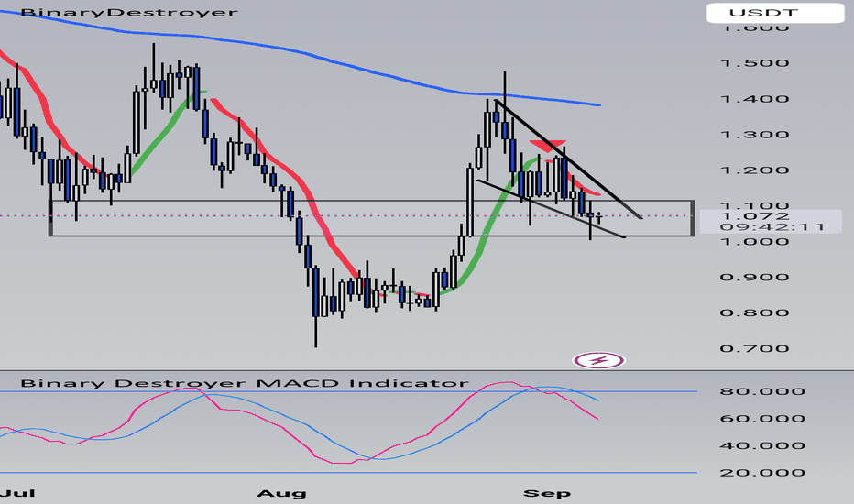The height and width of the screenshot is (504, 854).
Task: Click the 1.400 price axis label
Action: (x=754, y=99)
